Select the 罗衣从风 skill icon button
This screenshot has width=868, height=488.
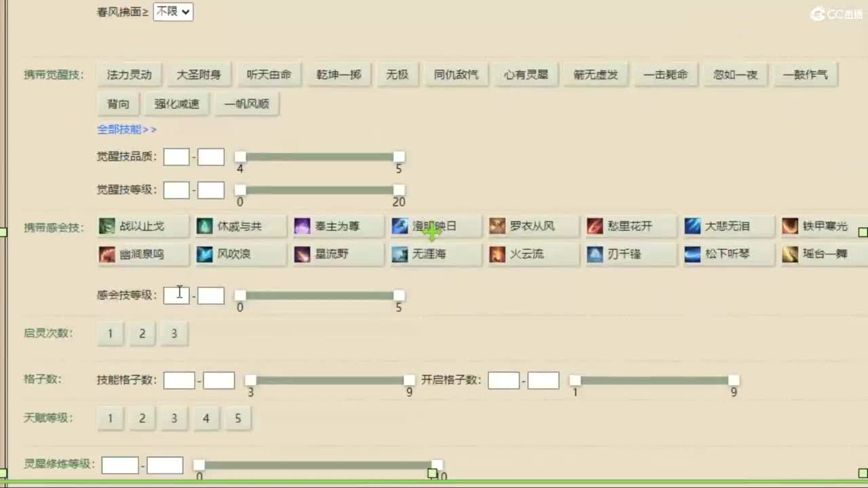[x=534, y=226]
